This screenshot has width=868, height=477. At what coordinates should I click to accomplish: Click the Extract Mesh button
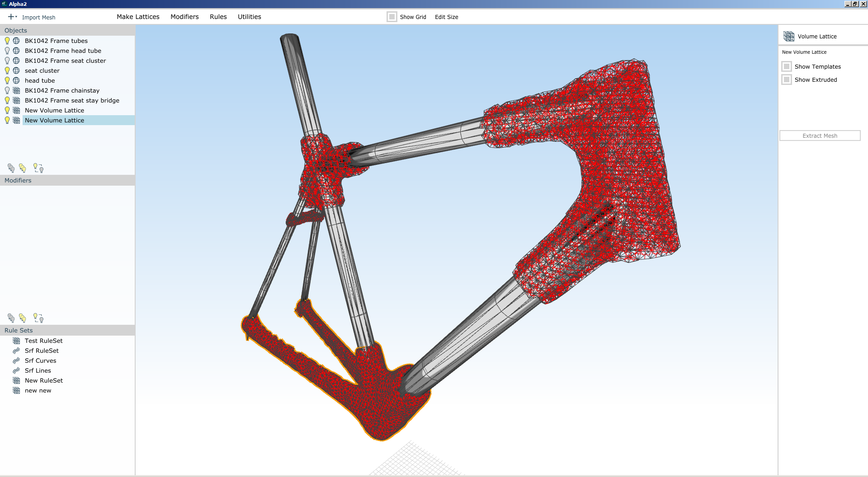(x=820, y=136)
